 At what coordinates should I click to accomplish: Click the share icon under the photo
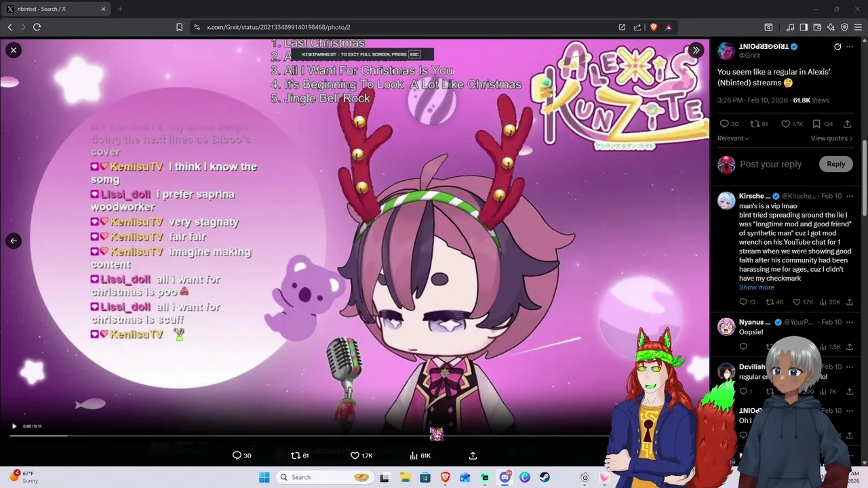(x=473, y=455)
